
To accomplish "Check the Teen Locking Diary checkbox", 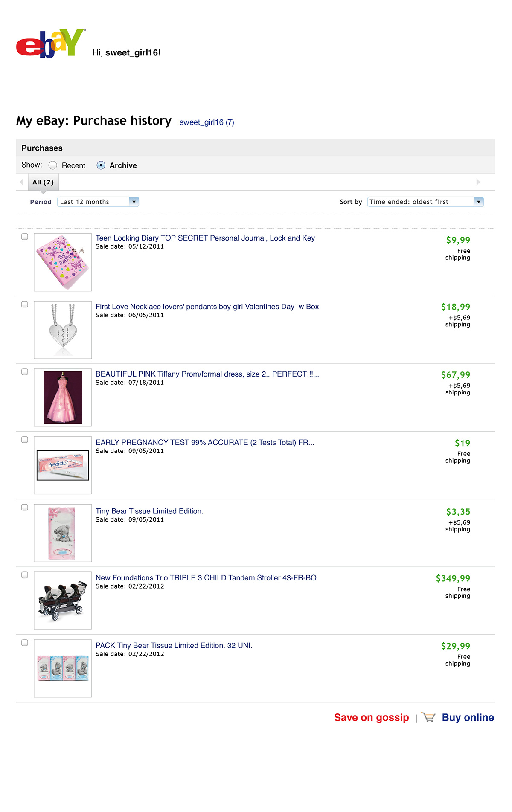I will [25, 237].
